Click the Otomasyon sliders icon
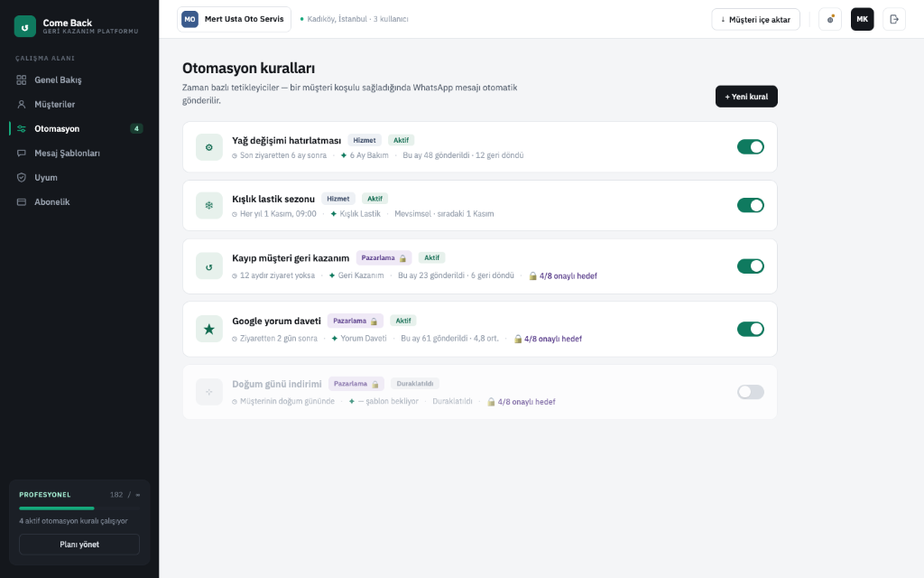 22,128
